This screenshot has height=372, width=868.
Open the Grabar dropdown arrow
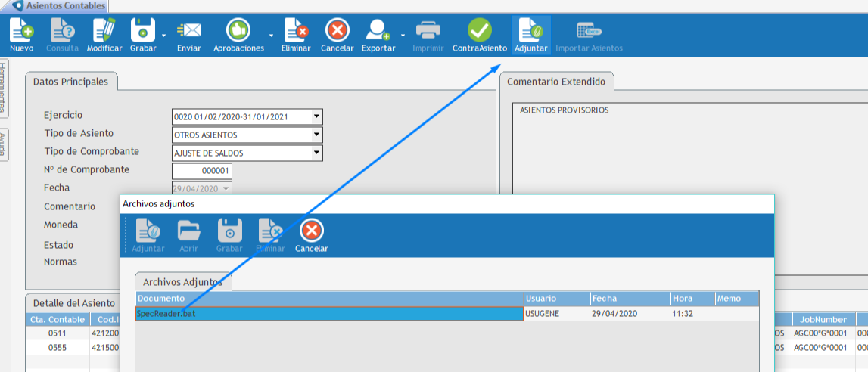163,36
